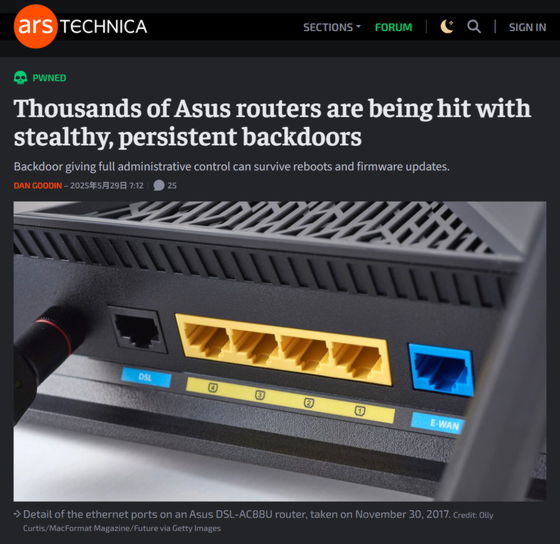Click the Sections caret arrow
560x544 pixels.
(358, 27)
